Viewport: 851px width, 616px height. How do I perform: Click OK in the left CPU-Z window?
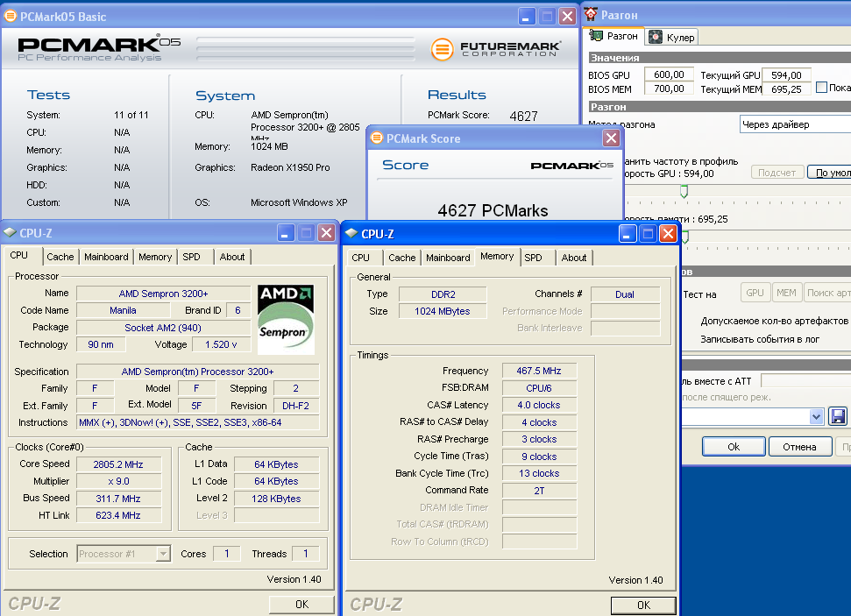[301, 605]
